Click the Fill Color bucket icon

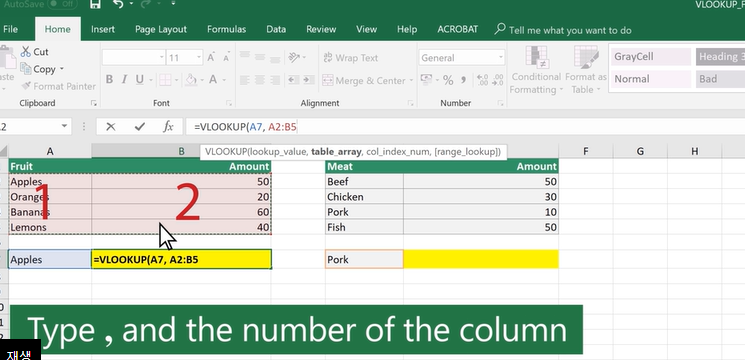(191, 79)
